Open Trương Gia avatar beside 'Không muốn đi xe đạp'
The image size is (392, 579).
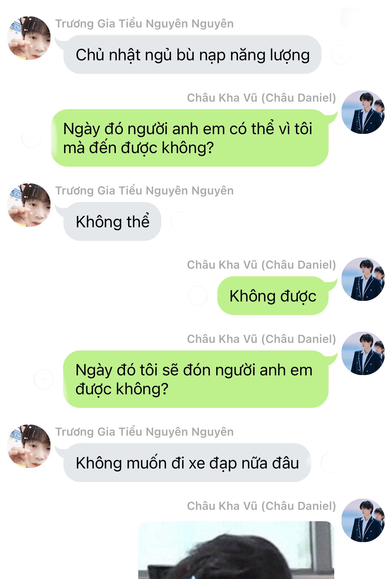(x=29, y=446)
